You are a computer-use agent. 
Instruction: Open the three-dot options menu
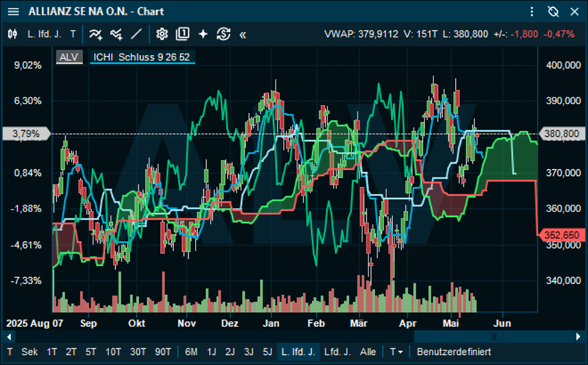click(x=532, y=11)
